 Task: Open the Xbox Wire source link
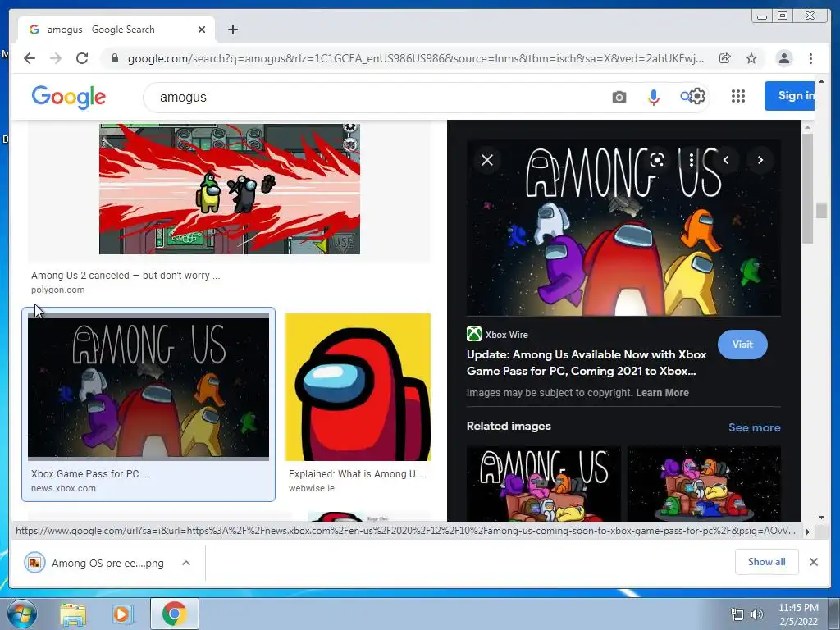point(497,335)
